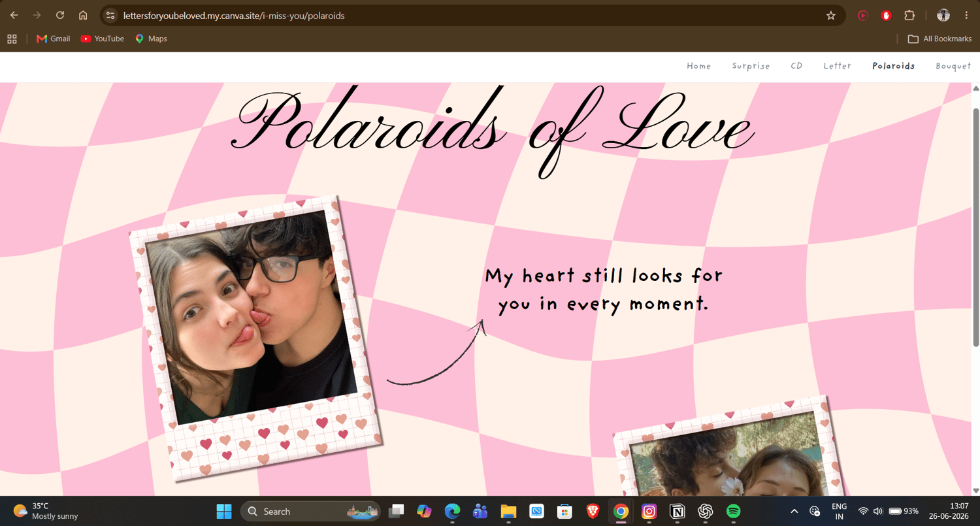
Task: Select the Polaroids nav item
Action: [893, 66]
